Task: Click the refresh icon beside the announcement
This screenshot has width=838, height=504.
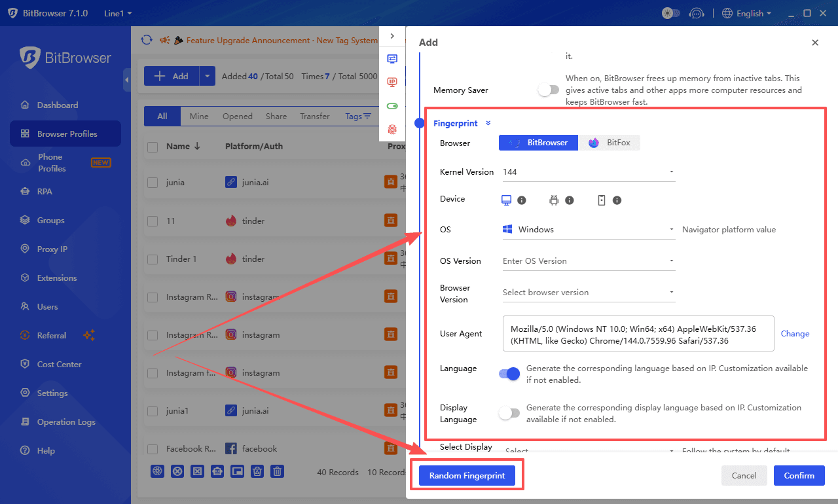Action: pos(147,40)
